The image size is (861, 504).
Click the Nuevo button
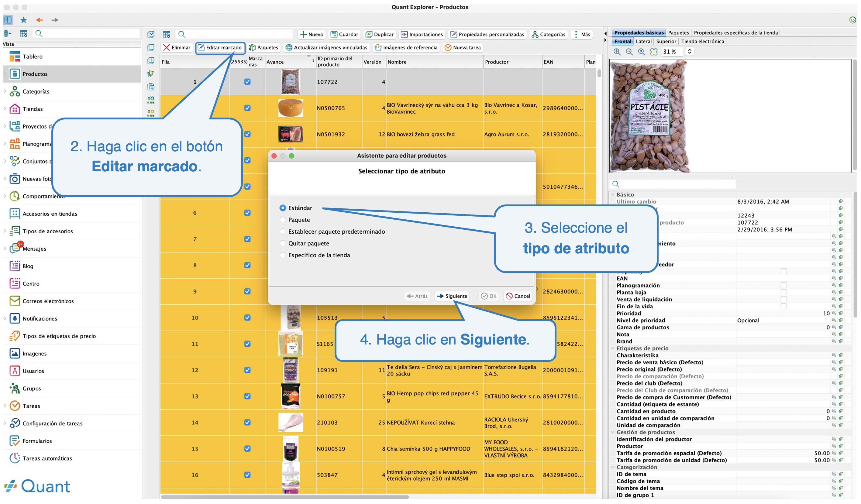point(311,35)
